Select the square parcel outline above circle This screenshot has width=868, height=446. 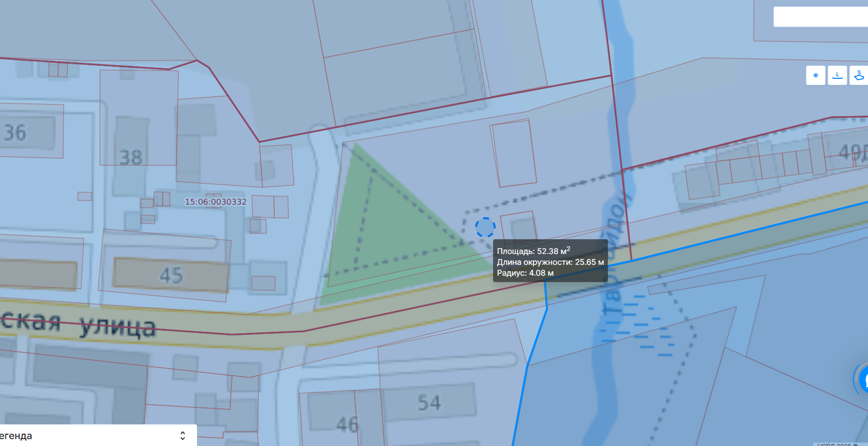[x=513, y=153]
